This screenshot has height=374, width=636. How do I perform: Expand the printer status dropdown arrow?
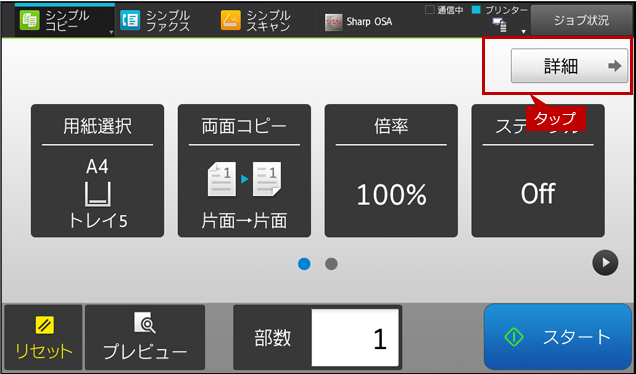(523, 31)
